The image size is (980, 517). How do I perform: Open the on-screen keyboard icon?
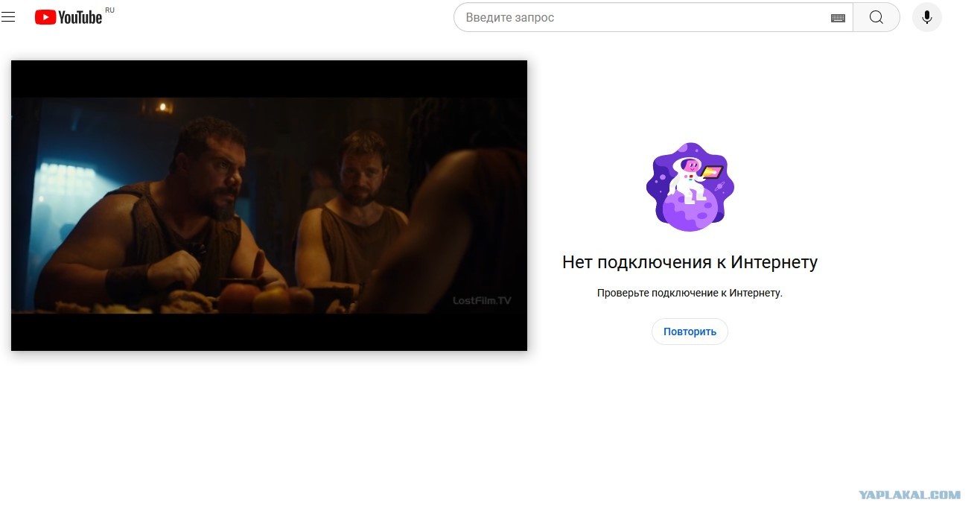pos(838,18)
